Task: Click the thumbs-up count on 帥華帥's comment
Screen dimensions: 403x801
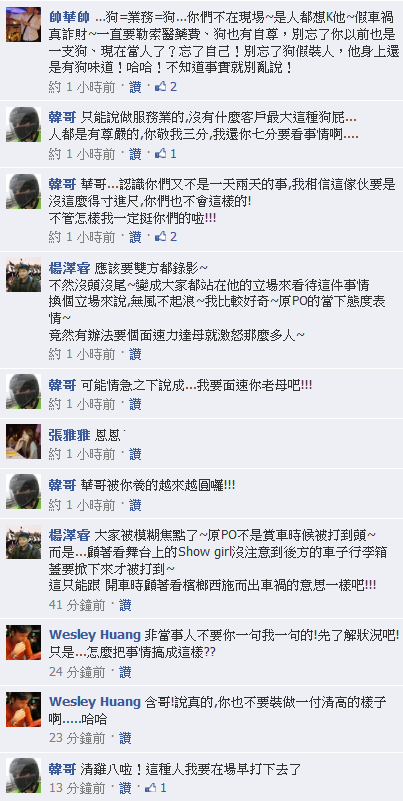Action: tap(174, 87)
